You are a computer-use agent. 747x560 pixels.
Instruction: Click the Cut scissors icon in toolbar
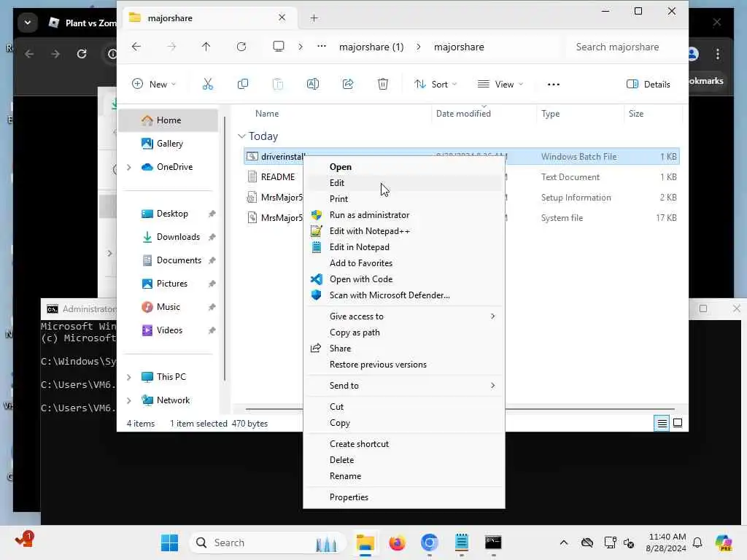pyautogui.click(x=208, y=85)
